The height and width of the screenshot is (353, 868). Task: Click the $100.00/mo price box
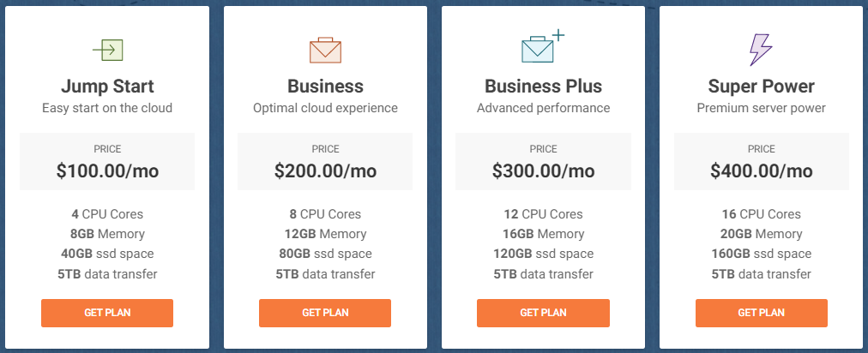[x=107, y=162]
